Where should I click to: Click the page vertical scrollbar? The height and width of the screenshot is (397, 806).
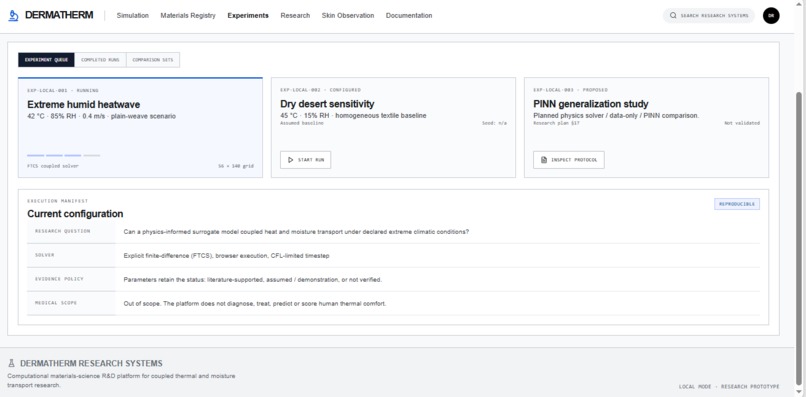tap(800, 239)
